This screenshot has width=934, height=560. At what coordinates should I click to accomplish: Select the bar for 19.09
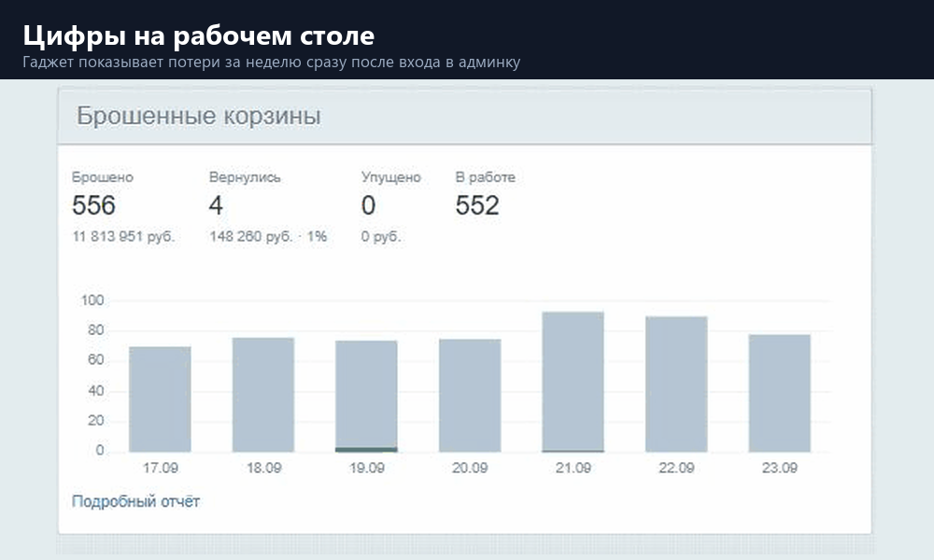tap(366, 397)
